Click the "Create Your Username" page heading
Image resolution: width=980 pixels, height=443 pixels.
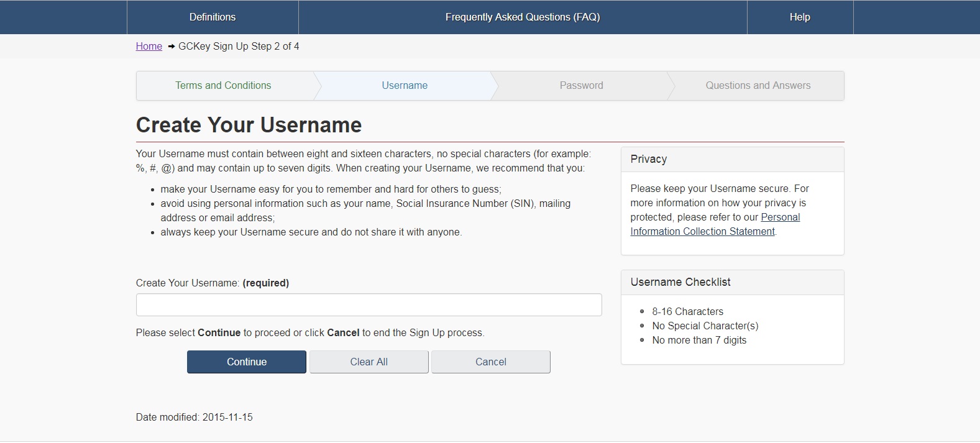click(x=249, y=125)
